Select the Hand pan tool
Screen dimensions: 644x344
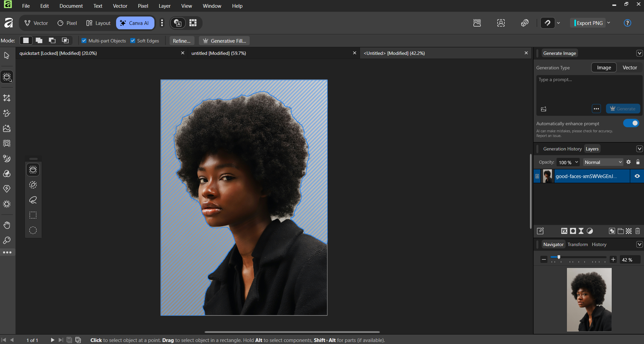point(7,225)
